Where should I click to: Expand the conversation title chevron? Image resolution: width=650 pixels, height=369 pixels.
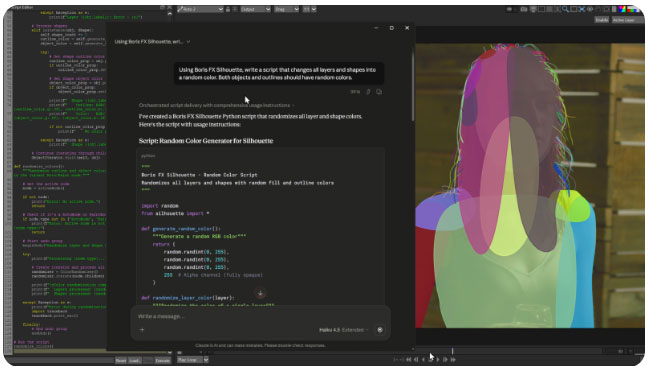pyautogui.click(x=188, y=42)
